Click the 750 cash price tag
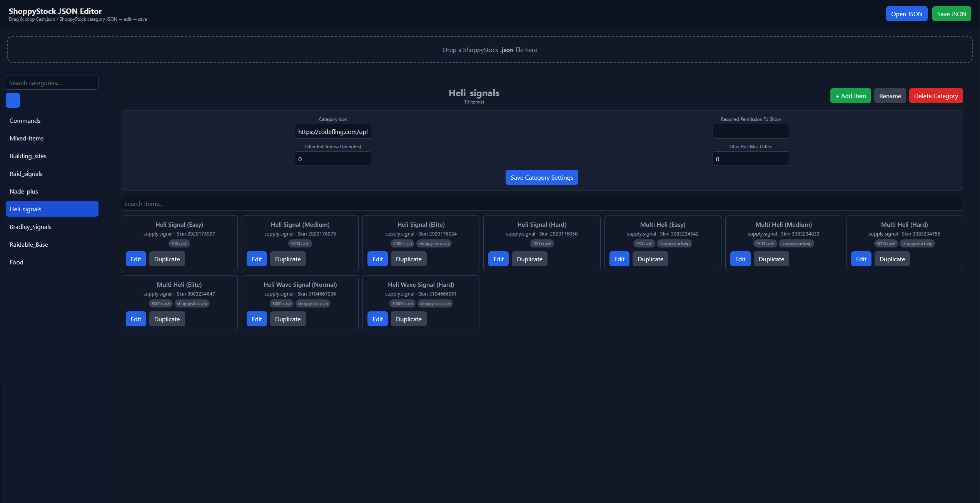 coord(644,244)
